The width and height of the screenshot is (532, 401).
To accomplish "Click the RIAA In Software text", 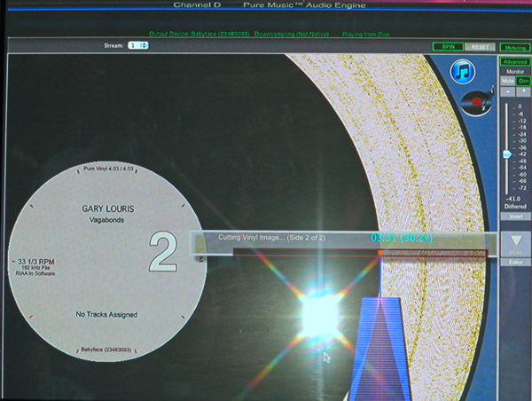I will 35,273.
